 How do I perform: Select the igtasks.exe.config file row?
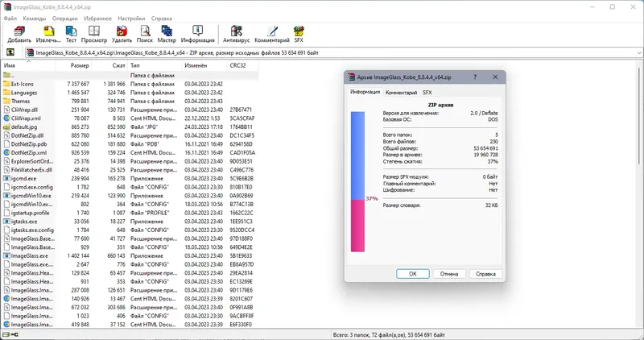click(130, 230)
